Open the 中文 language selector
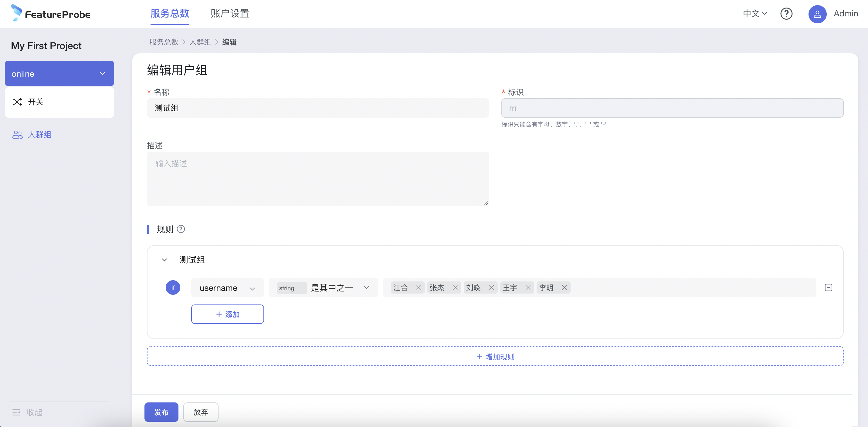 [755, 13]
